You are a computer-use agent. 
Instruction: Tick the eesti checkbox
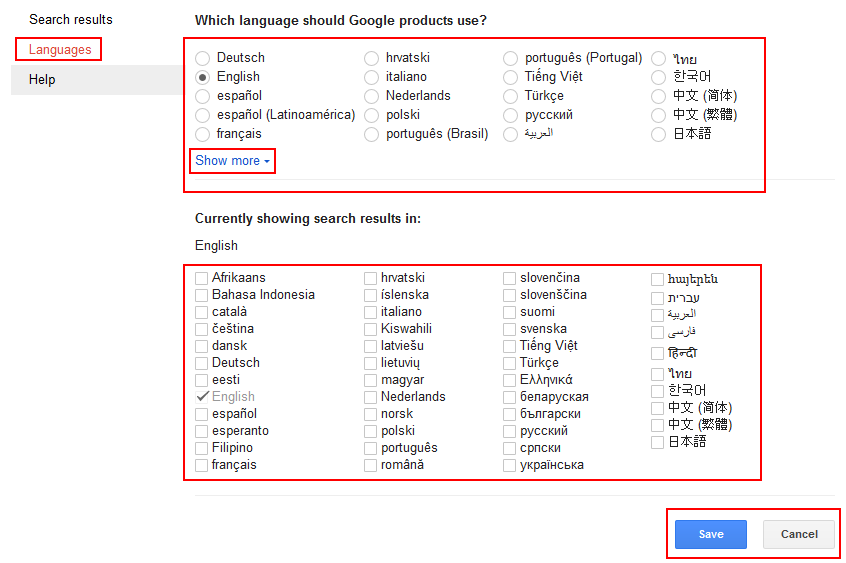(x=201, y=381)
